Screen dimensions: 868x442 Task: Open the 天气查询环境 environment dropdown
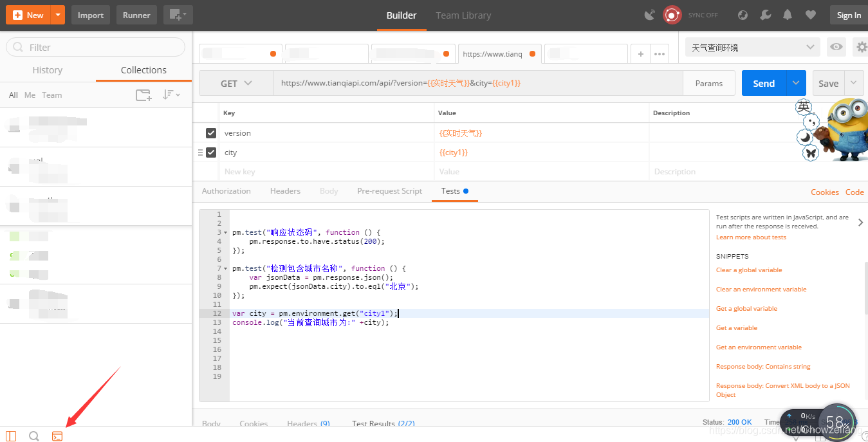tap(753, 47)
